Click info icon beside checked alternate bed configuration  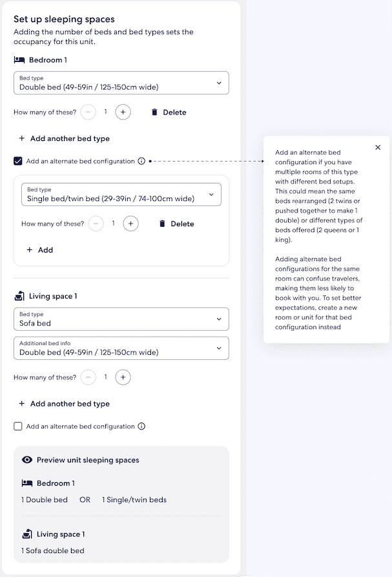click(x=141, y=162)
